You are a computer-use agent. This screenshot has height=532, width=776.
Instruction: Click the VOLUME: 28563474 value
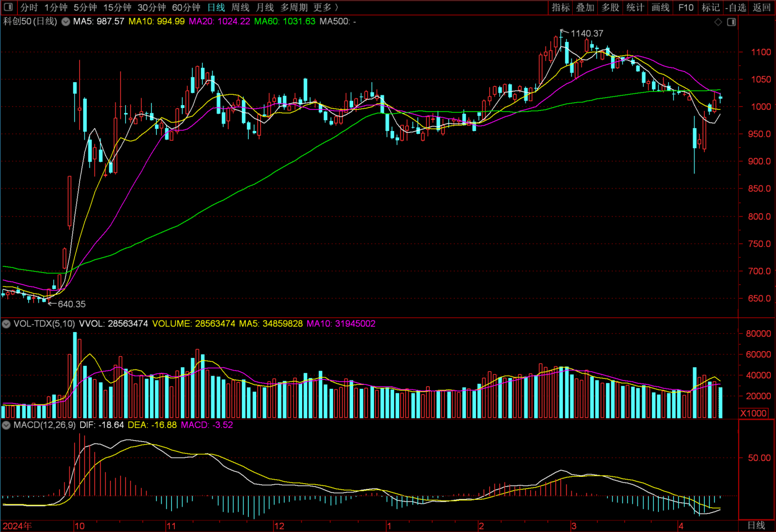pyautogui.click(x=194, y=324)
